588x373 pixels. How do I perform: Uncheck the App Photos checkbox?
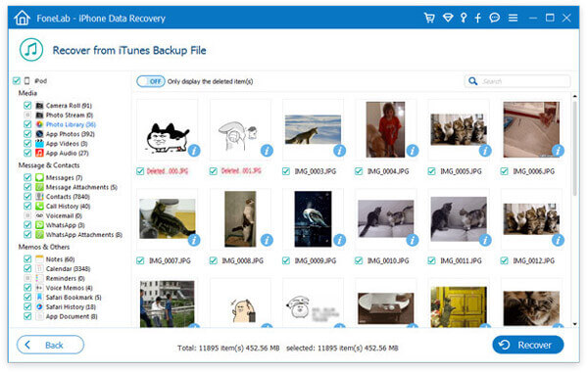point(27,134)
